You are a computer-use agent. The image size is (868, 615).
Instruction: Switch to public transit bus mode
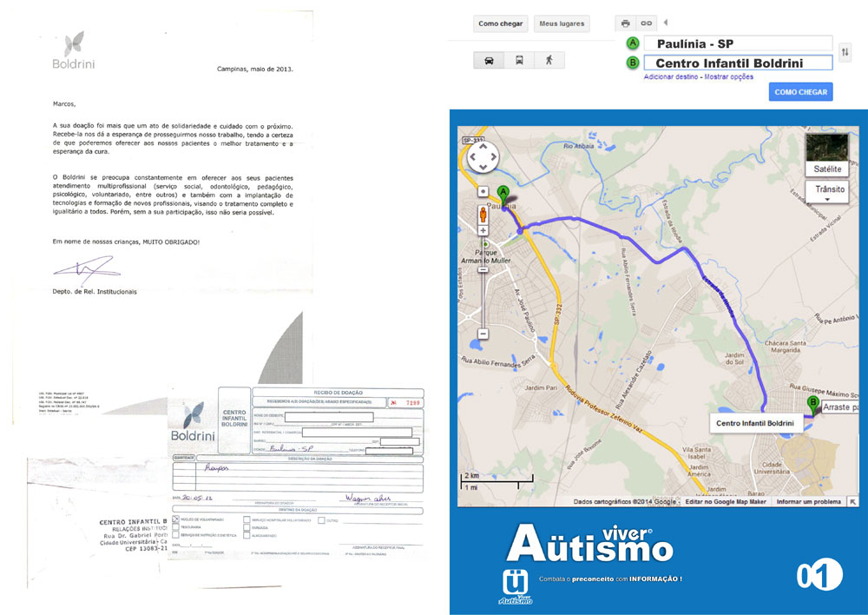pyautogui.click(x=519, y=61)
